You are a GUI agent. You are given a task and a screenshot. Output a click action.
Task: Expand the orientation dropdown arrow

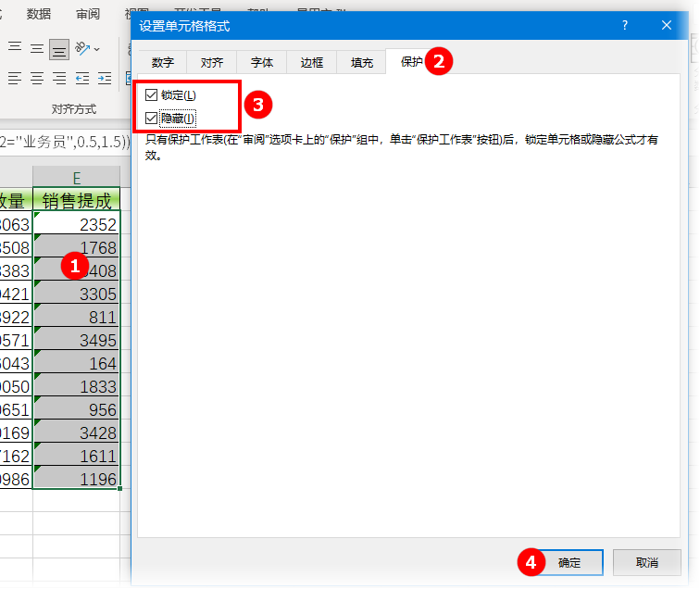(x=97, y=49)
